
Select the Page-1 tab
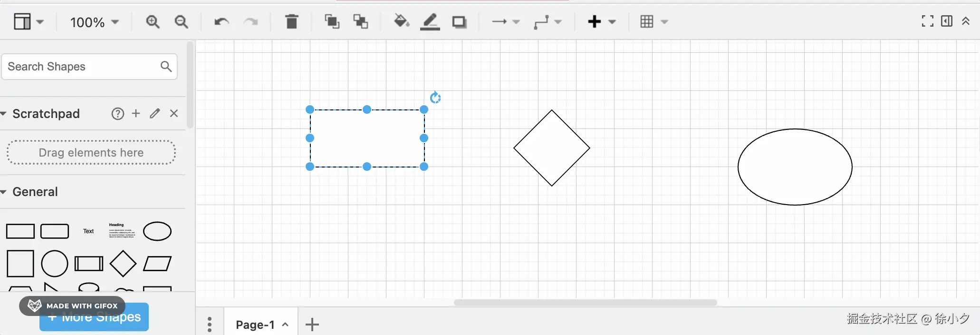tap(261, 325)
